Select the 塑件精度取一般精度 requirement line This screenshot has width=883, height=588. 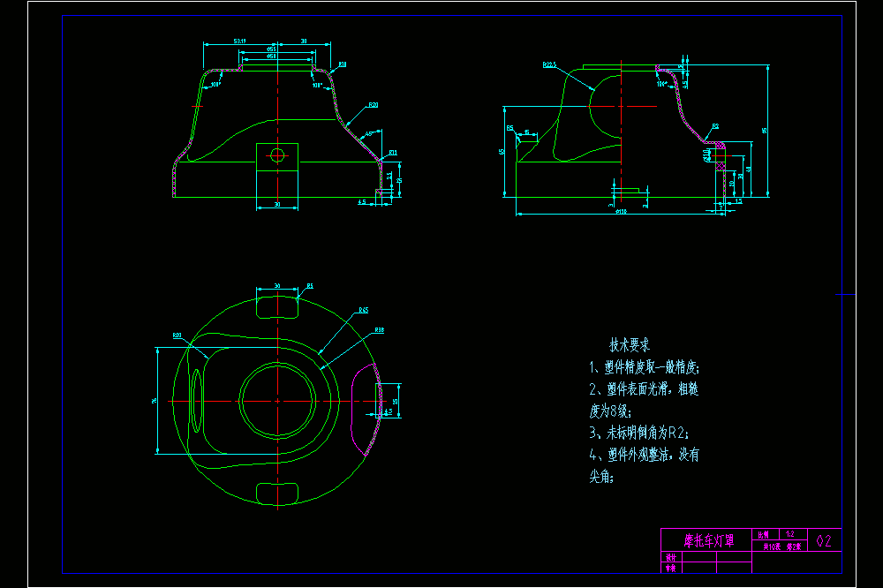click(645, 367)
